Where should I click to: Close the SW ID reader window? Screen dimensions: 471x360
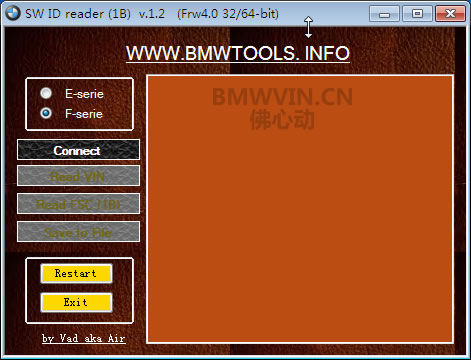pyautogui.click(x=450, y=14)
